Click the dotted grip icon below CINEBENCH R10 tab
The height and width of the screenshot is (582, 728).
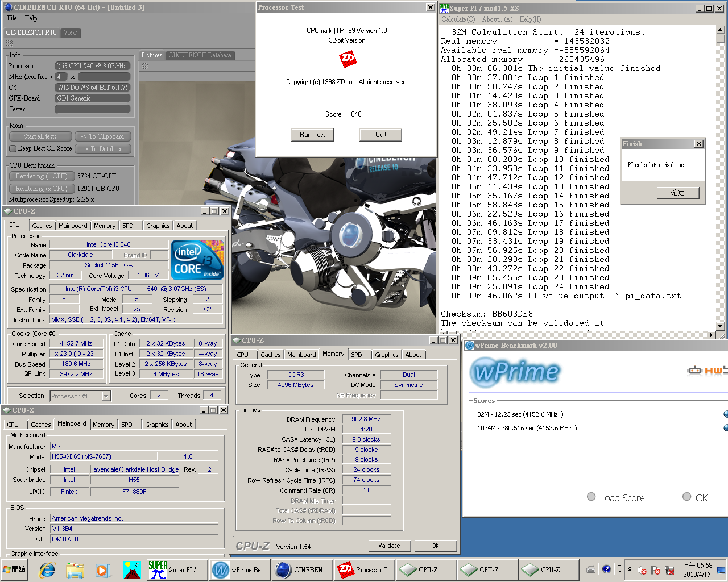pyautogui.click(x=9, y=43)
